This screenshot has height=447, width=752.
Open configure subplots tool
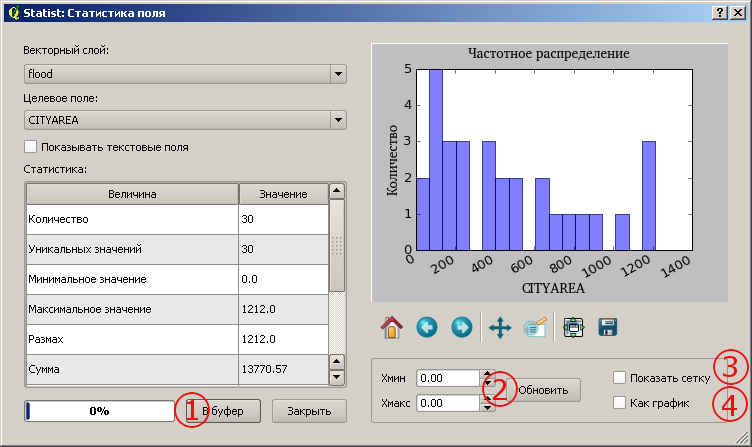coord(574,328)
